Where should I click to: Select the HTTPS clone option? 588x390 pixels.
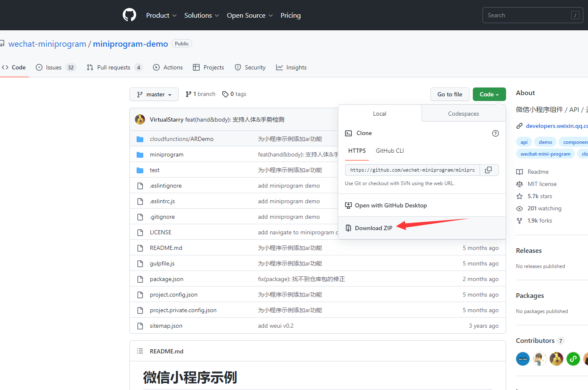pos(357,151)
